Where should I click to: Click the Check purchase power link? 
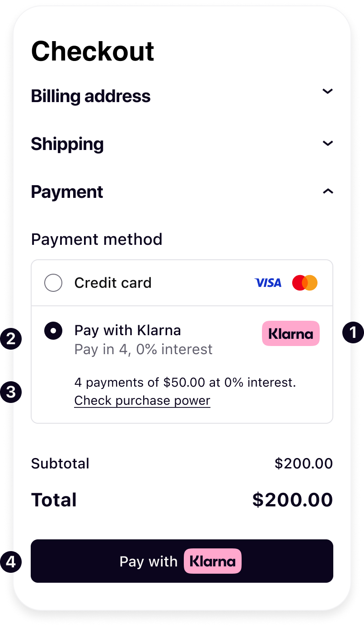[x=142, y=401]
